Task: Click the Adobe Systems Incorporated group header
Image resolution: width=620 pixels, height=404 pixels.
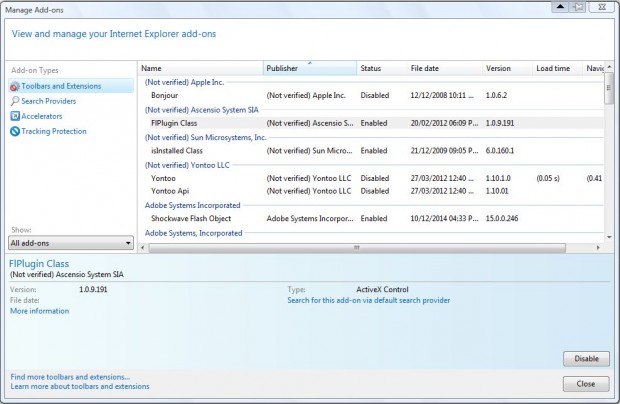Action: coord(193,206)
